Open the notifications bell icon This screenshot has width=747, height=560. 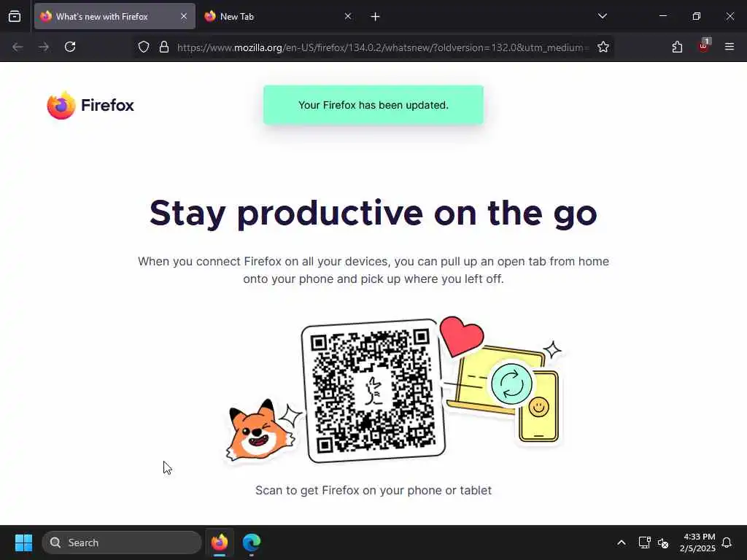pyautogui.click(x=727, y=542)
